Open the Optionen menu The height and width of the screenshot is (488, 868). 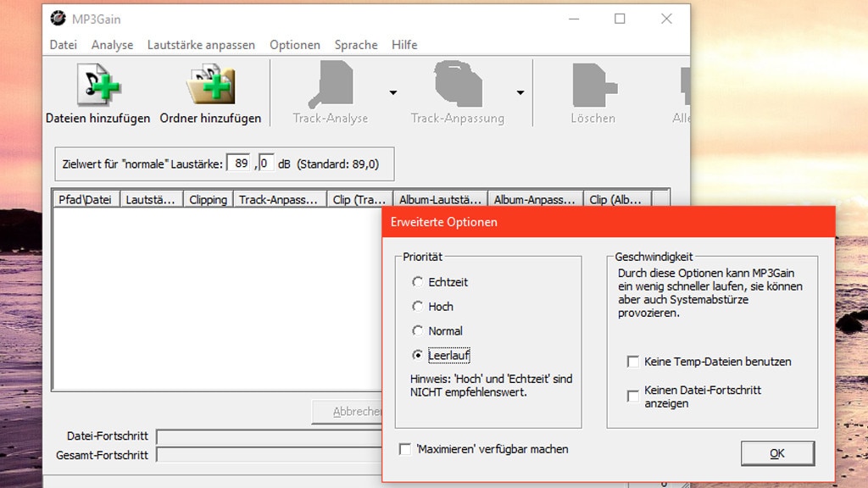[295, 45]
